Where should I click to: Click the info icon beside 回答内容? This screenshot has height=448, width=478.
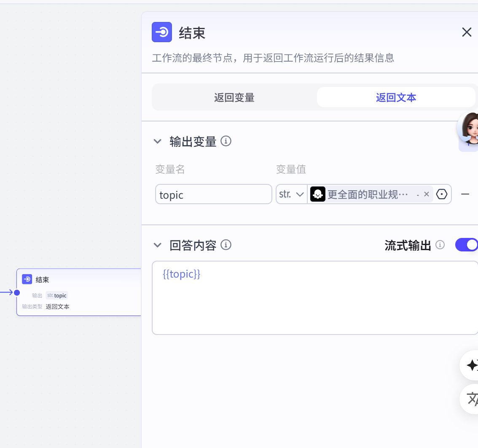tap(226, 245)
